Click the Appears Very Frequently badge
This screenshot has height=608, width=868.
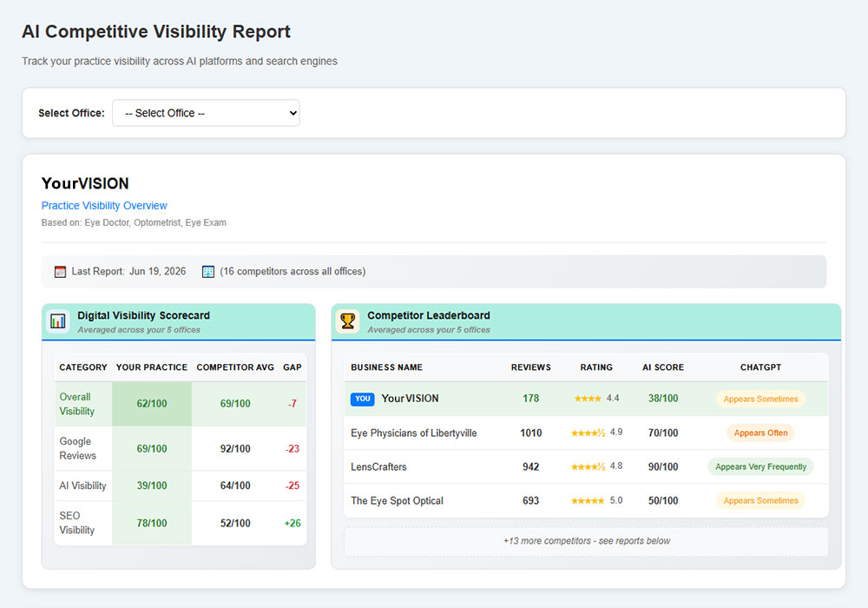tap(760, 466)
